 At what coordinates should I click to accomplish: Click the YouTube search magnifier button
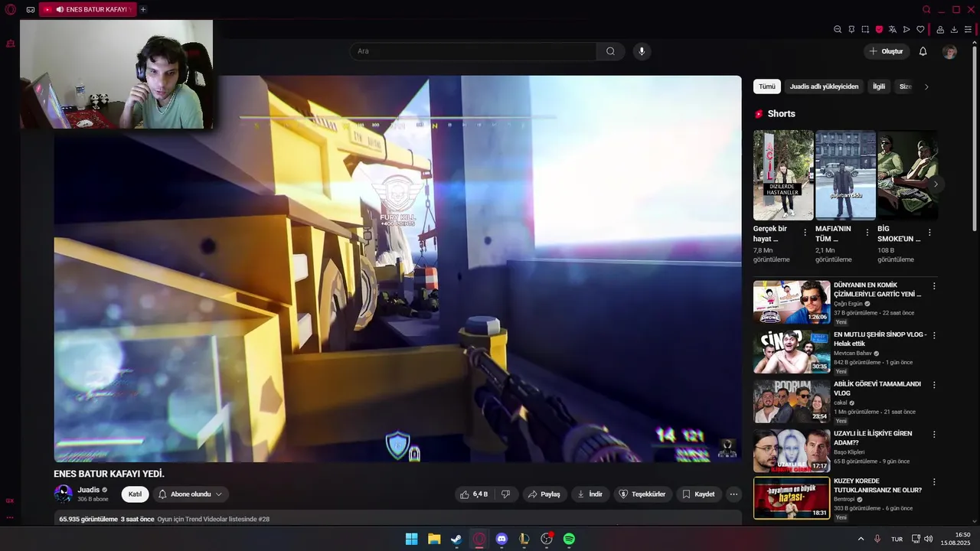[610, 51]
